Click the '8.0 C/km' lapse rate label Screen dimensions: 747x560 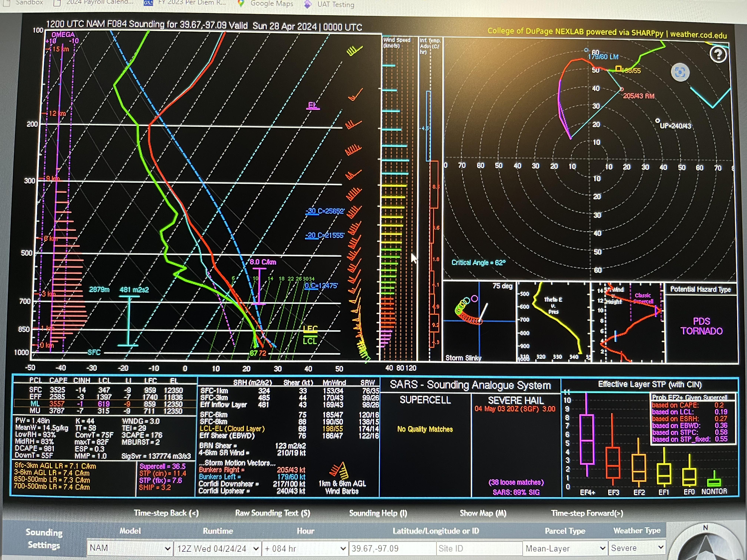263,262
